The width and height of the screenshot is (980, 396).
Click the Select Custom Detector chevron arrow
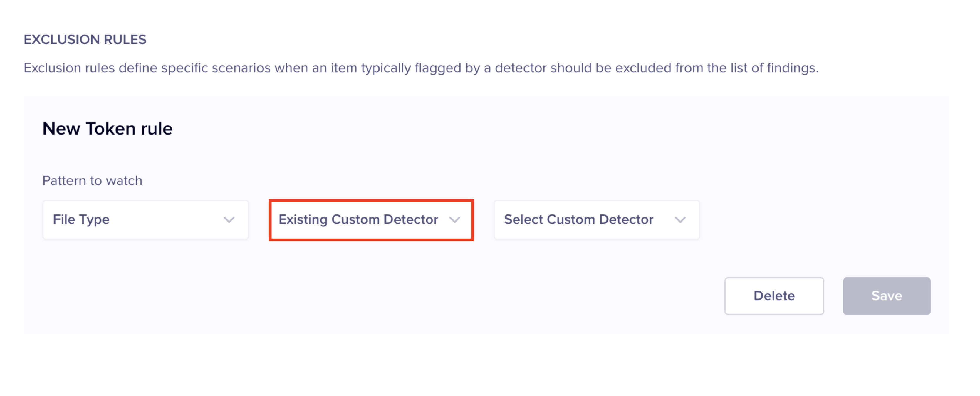(x=680, y=220)
